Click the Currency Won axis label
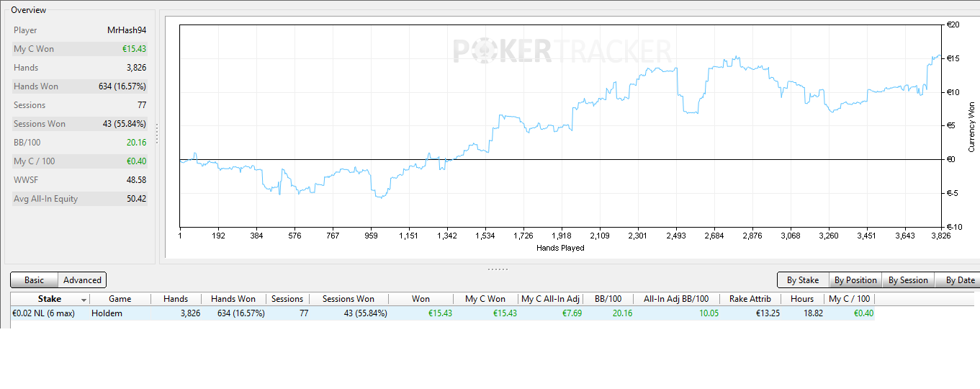Viewport: 980px width, 389px height. (971, 127)
